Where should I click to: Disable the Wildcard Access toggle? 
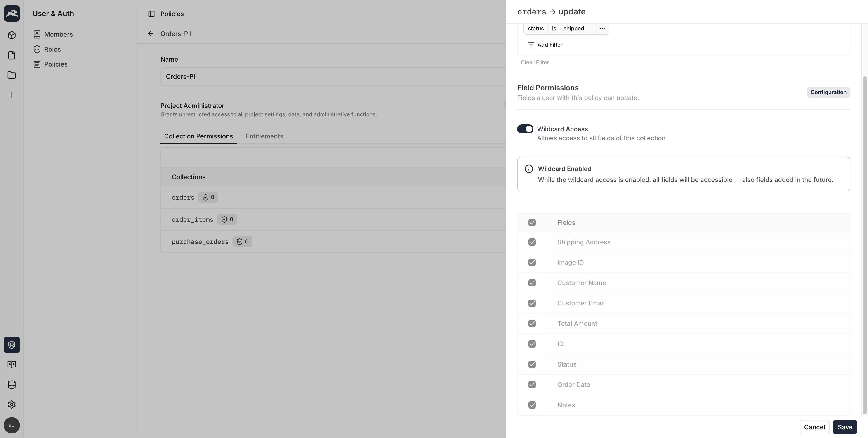tap(525, 129)
